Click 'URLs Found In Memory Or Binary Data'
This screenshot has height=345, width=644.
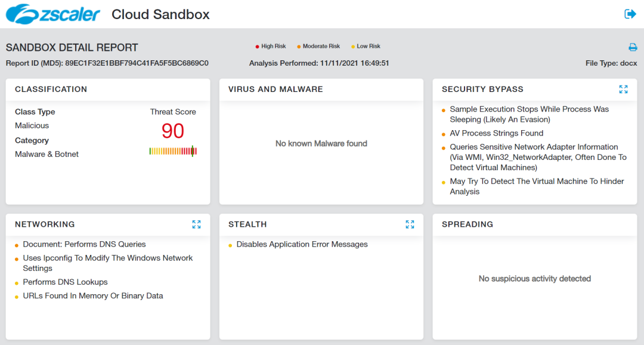pos(93,295)
